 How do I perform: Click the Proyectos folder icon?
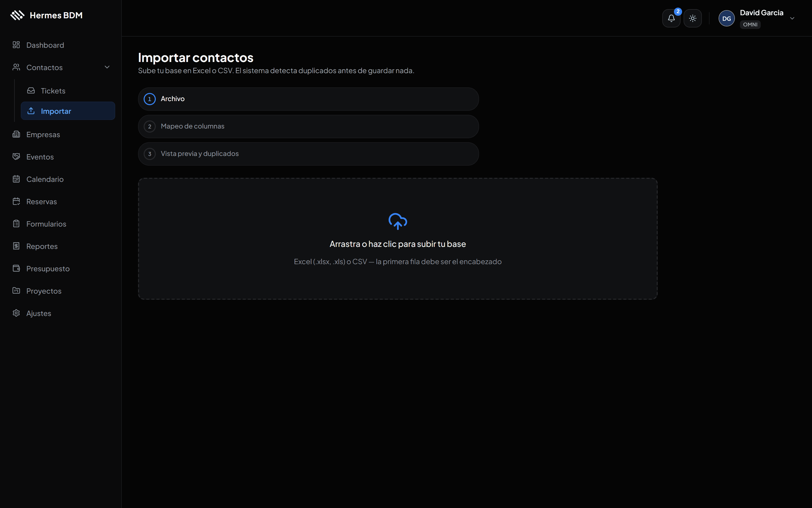coord(16,291)
